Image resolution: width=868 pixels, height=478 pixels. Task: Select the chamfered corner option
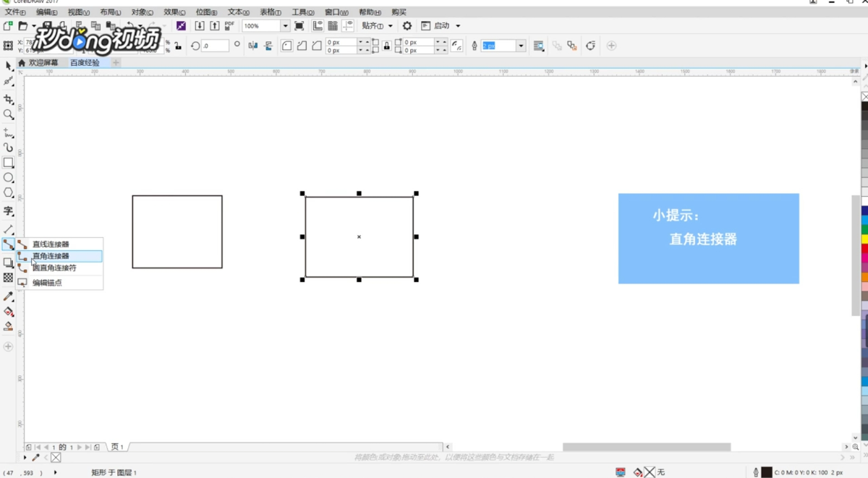[x=317, y=46]
